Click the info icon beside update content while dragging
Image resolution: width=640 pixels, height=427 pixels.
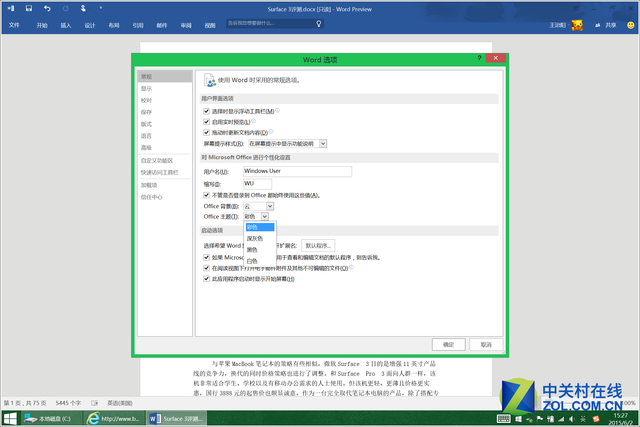click(271, 131)
